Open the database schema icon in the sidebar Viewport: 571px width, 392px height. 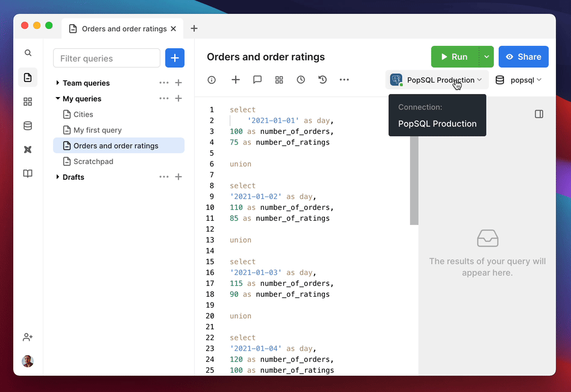tap(28, 125)
